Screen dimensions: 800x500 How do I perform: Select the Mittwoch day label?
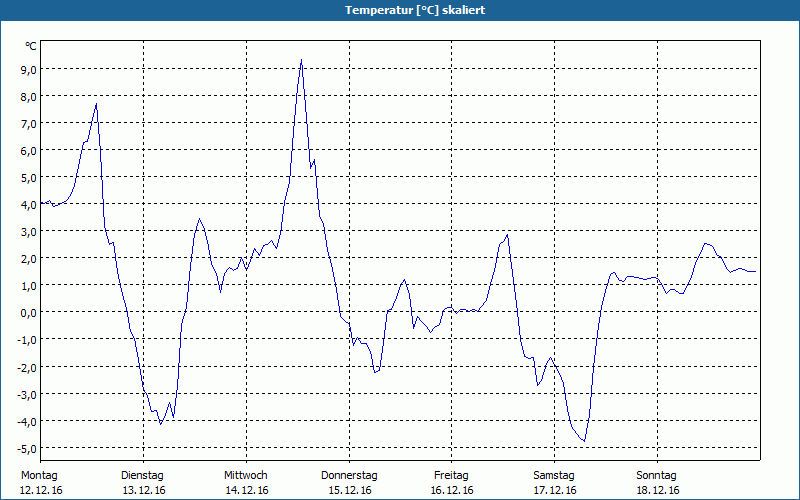coord(245,476)
